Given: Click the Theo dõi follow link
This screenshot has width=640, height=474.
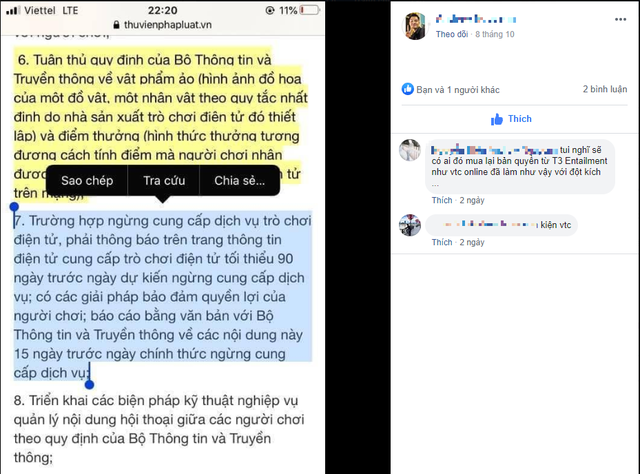Looking at the screenshot, I should point(451,34).
